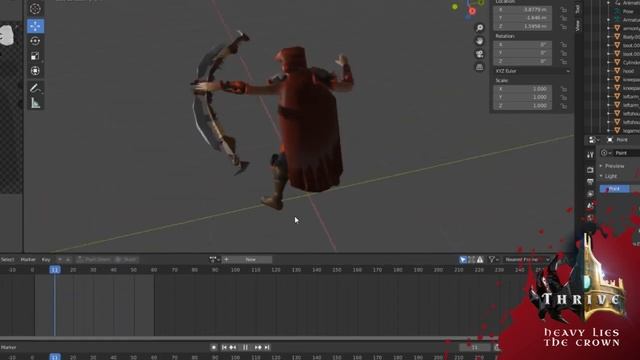
Task: Toggle lock on Scale Y
Action: (x=564, y=97)
